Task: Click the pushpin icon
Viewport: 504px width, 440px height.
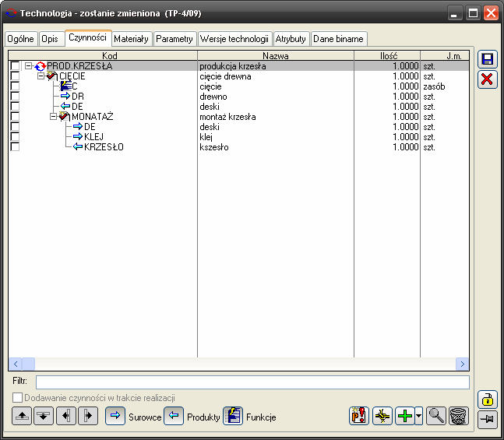Action: tap(488, 420)
